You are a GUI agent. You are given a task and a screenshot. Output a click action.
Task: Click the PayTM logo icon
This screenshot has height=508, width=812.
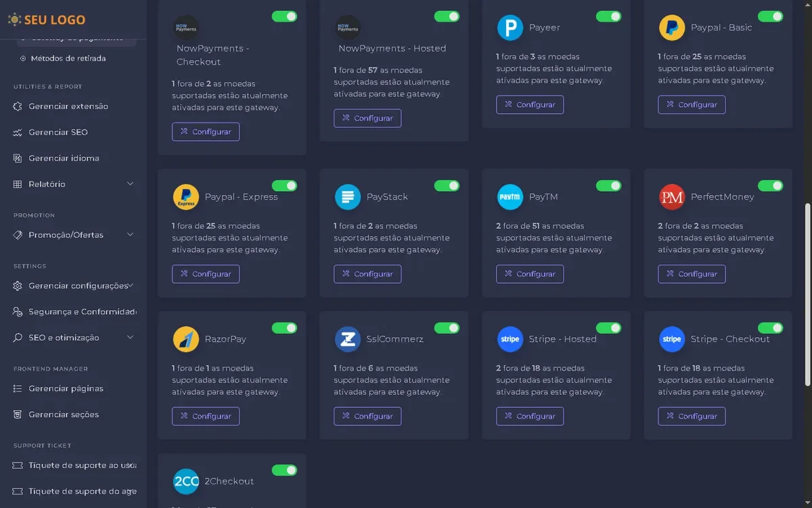click(510, 197)
